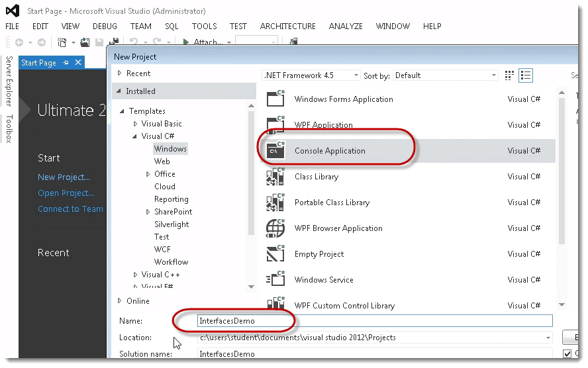Click the Navigate Backward toolbar arrow
Screen dimensions: 588x368
pyautogui.click(x=19, y=42)
